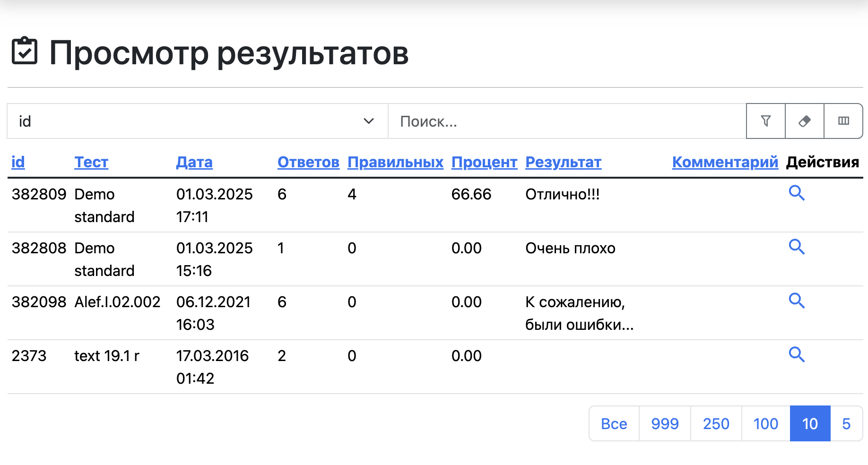Set page size to 100 rows

(x=765, y=423)
